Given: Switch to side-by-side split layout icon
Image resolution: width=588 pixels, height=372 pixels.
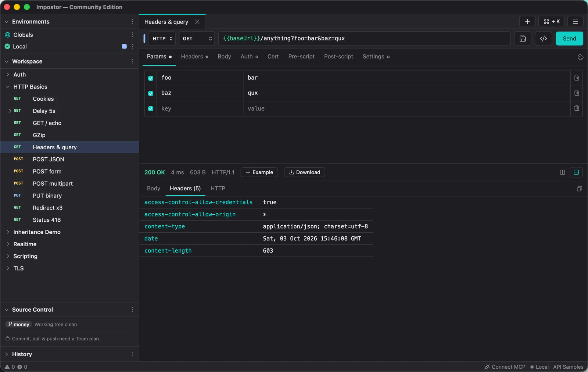Looking at the screenshot, I should click(562, 172).
